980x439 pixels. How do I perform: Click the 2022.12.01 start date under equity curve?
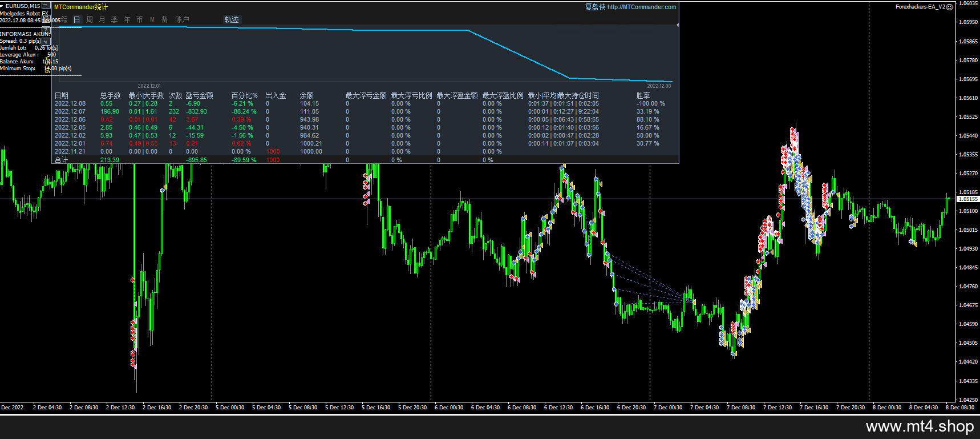tap(149, 86)
